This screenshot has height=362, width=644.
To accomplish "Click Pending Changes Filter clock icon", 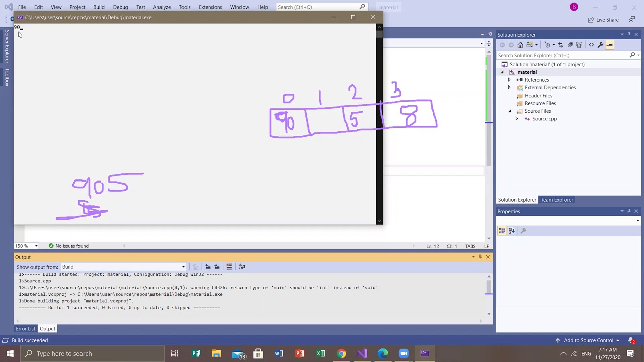I will [547, 45].
